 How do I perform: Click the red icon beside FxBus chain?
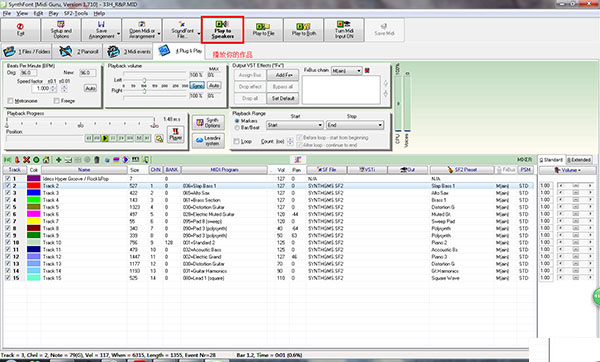point(367,70)
